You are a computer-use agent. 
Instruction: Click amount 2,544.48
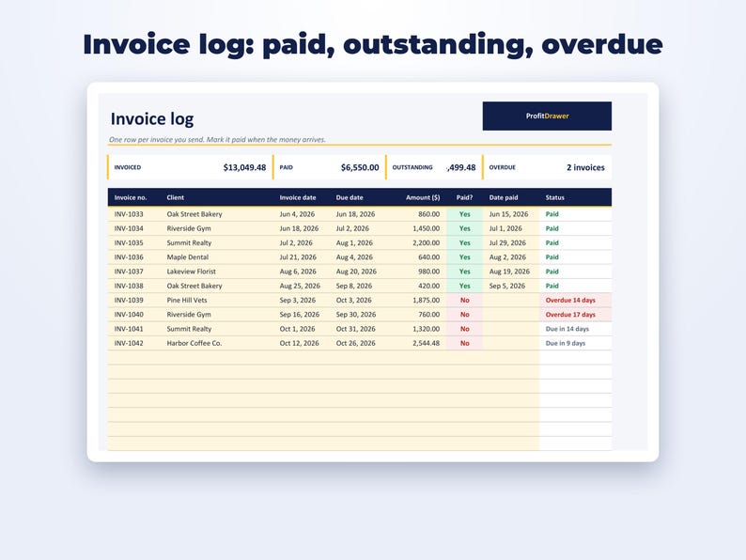pos(426,343)
